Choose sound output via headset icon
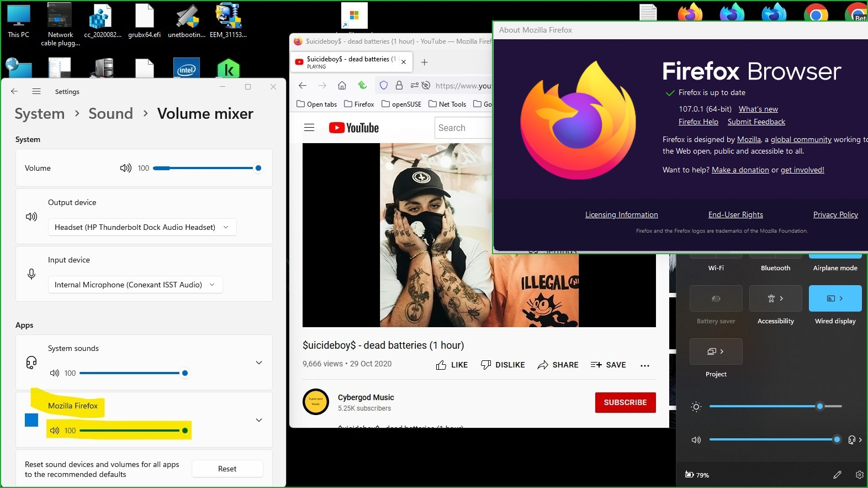Screen dimensions: 868x488 tap(854, 440)
